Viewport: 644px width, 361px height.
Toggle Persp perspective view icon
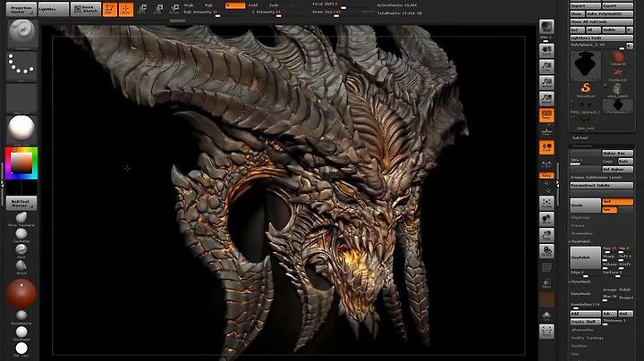(x=547, y=115)
